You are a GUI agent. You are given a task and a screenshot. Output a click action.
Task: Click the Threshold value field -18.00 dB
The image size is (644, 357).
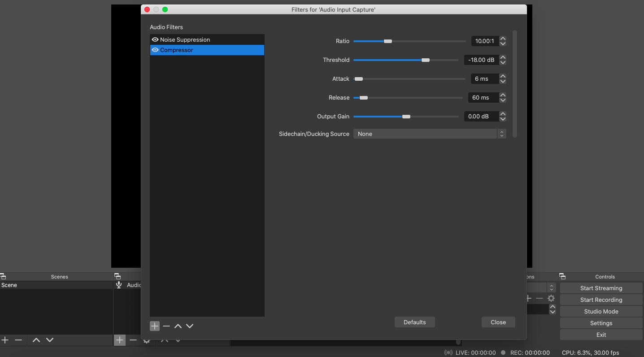(x=481, y=60)
